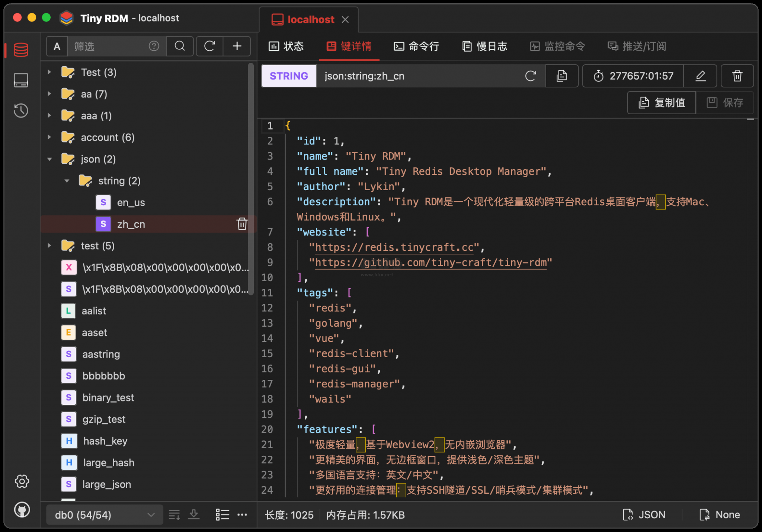Viewport: 762px width, 532px height.
Task: Open the more options ellipsis menu
Action: (x=242, y=515)
